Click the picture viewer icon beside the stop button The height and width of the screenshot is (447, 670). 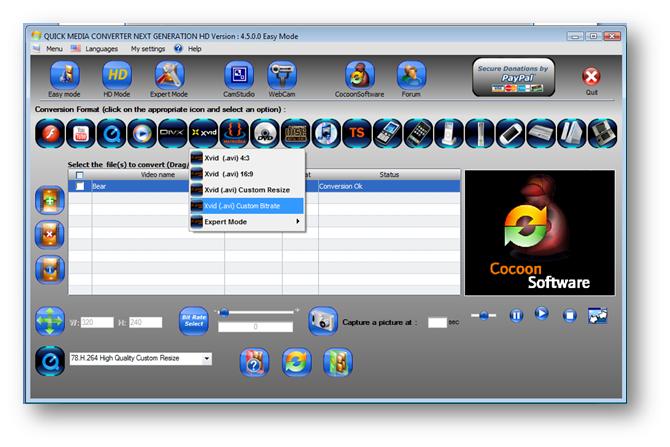597,316
